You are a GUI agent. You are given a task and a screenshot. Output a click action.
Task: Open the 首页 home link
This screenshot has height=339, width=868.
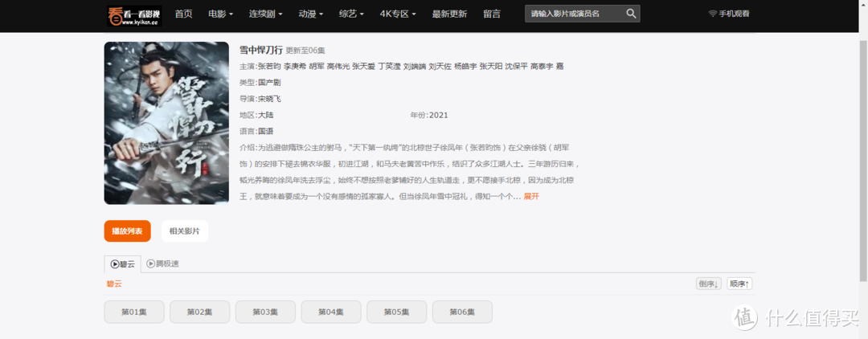184,14
